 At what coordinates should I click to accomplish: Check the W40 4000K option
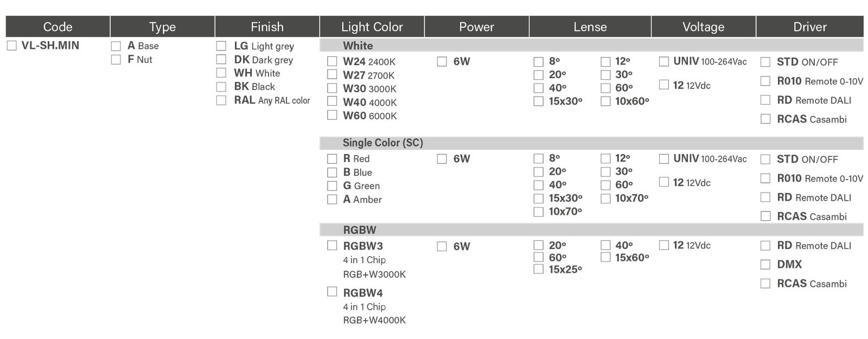tap(332, 101)
